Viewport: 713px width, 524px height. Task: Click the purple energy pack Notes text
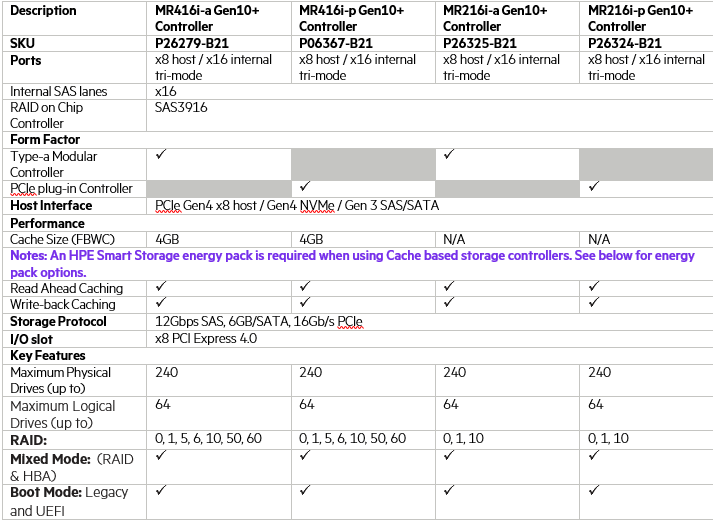352,264
